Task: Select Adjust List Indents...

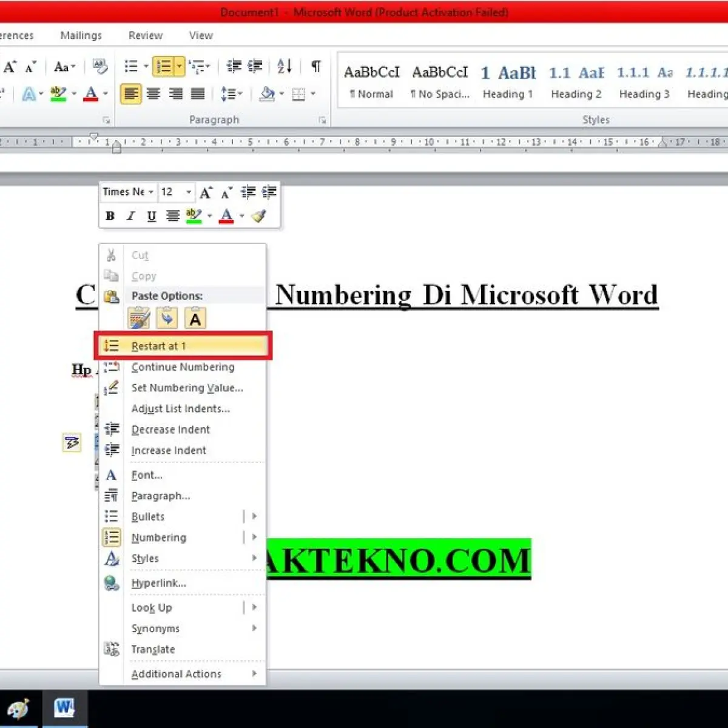Action: (x=183, y=408)
